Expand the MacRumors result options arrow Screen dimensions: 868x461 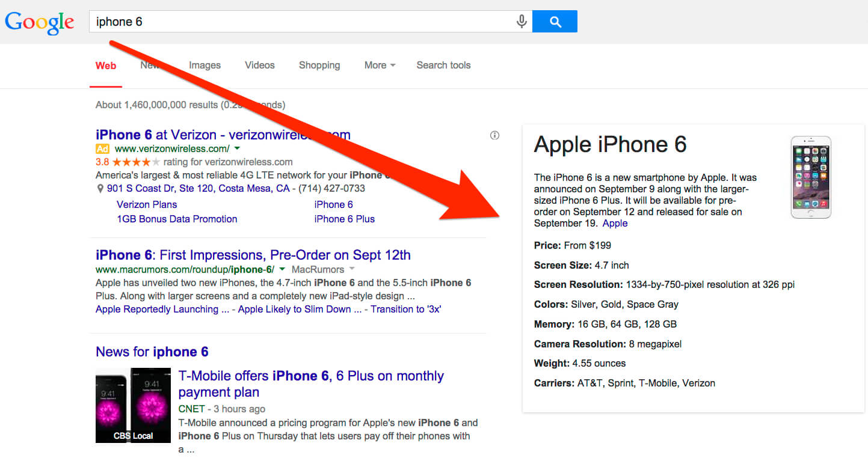[352, 269]
